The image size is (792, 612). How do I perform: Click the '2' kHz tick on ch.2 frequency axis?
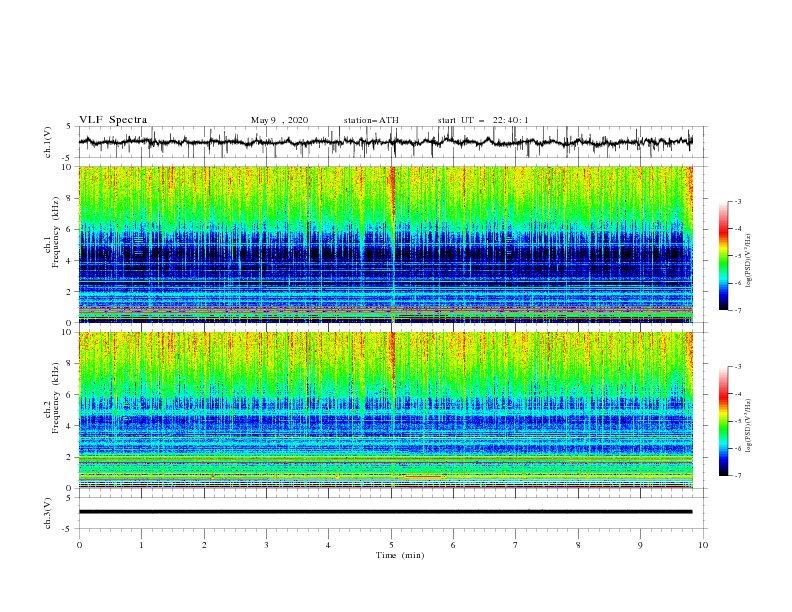point(70,457)
